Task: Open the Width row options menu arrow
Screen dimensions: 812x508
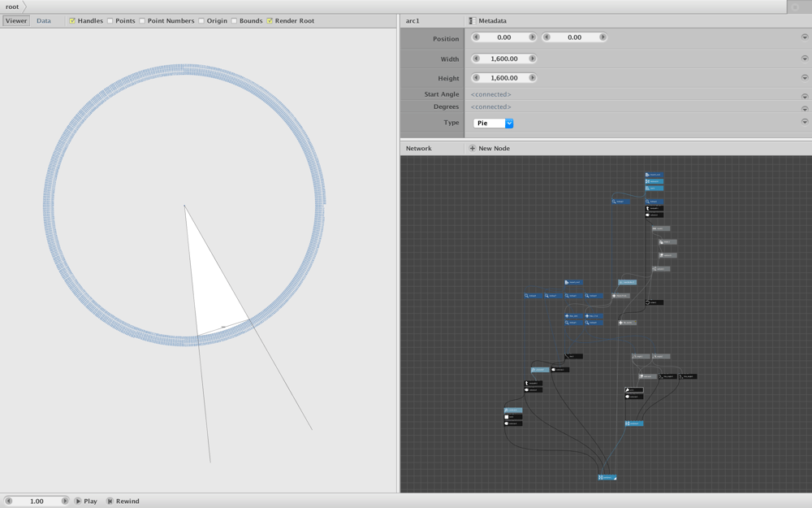Action: tap(805, 59)
